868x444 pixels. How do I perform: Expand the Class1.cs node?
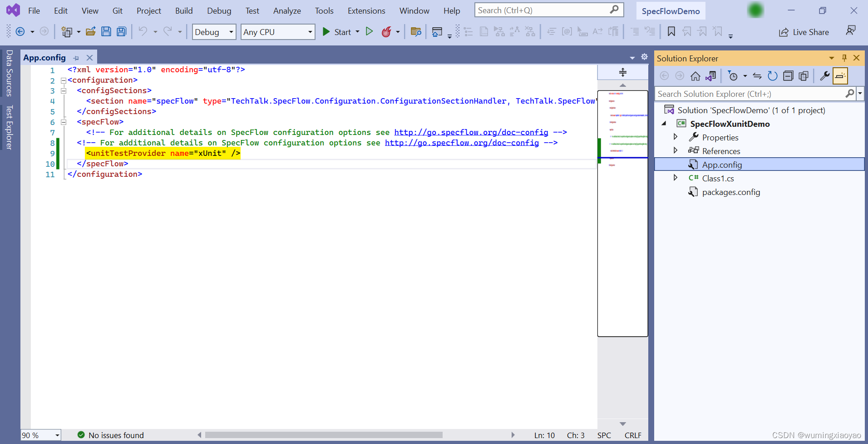(676, 178)
